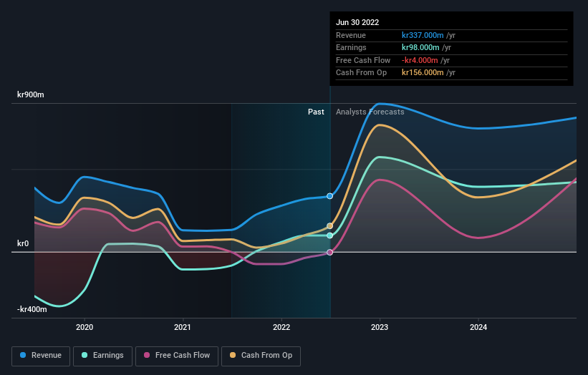Select the 2022 x-axis label
Screen dimensions: 588x375
281,328
